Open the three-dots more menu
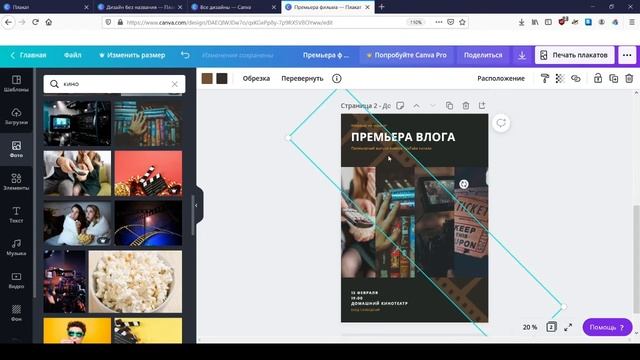 click(x=627, y=55)
